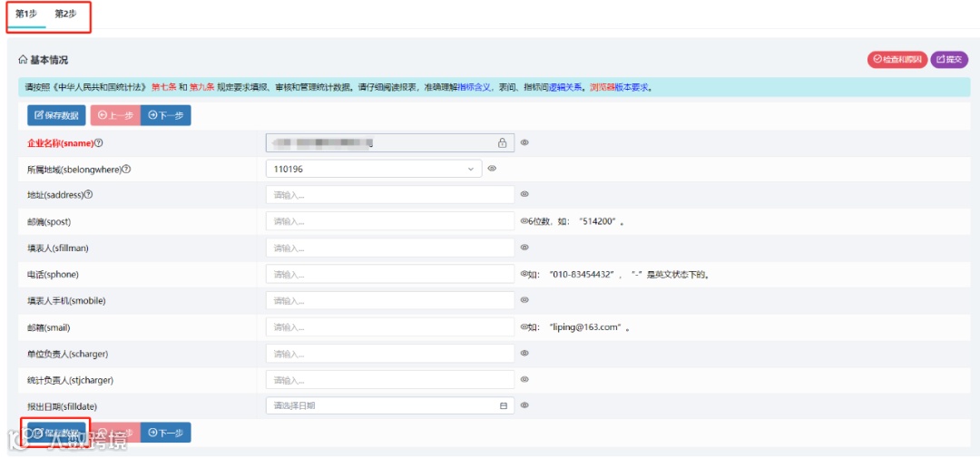Toggle eye icon for 统计负责人 row
Screen dimensions: 980x458
(525, 379)
